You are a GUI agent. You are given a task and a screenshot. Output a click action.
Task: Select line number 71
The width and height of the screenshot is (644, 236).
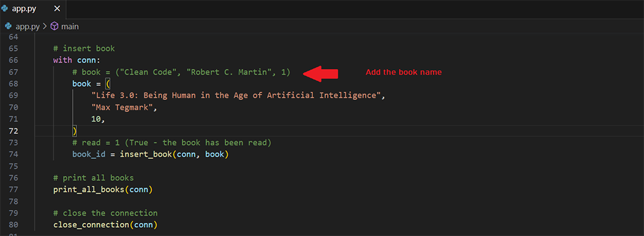point(13,119)
